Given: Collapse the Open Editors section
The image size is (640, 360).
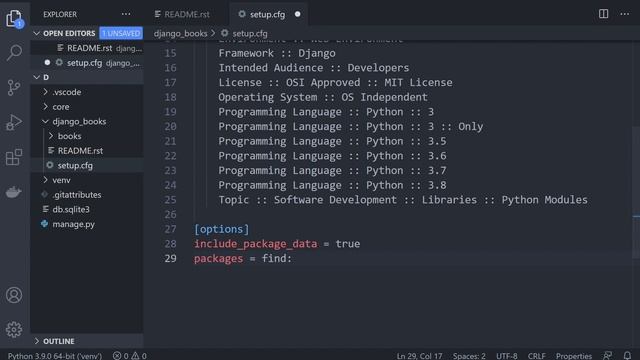Looking at the screenshot, I should [x=37, y=33].
